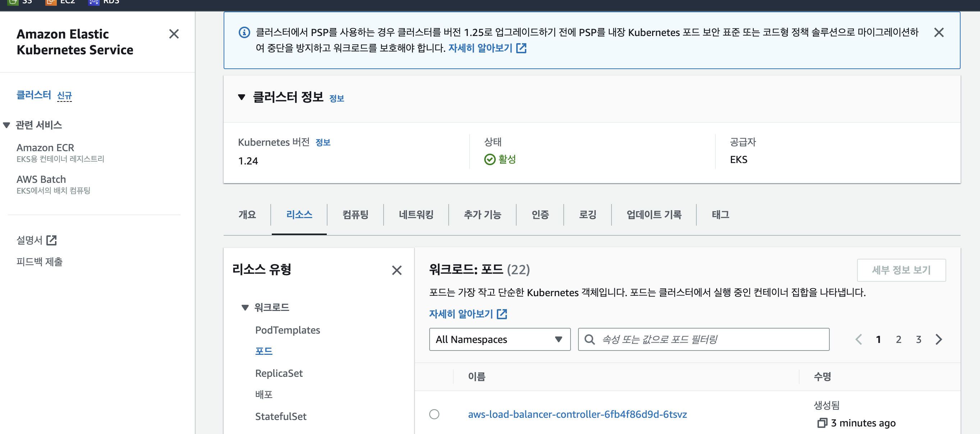Click the 세부 정보 보기 button
980x434 pixels.
point(901,270)
